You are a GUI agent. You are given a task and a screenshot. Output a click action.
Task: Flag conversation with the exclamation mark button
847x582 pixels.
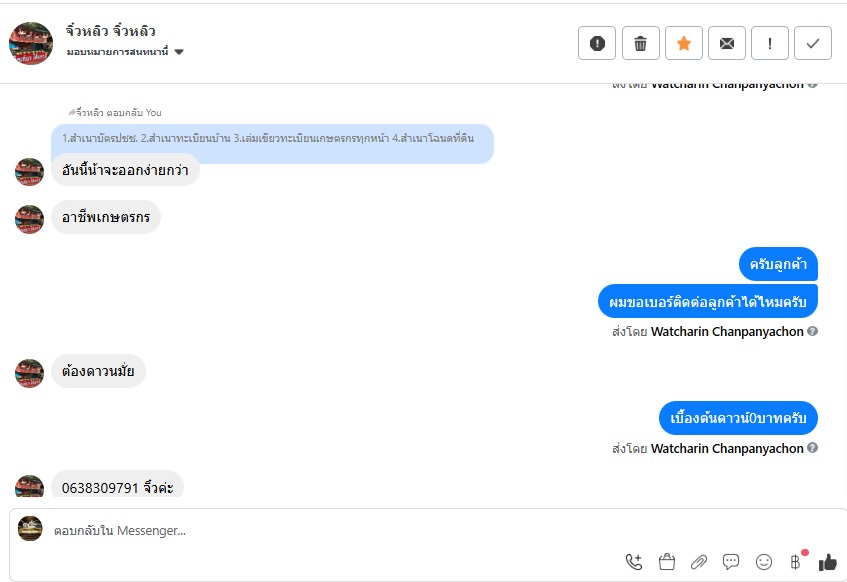(x=770, y=43)
